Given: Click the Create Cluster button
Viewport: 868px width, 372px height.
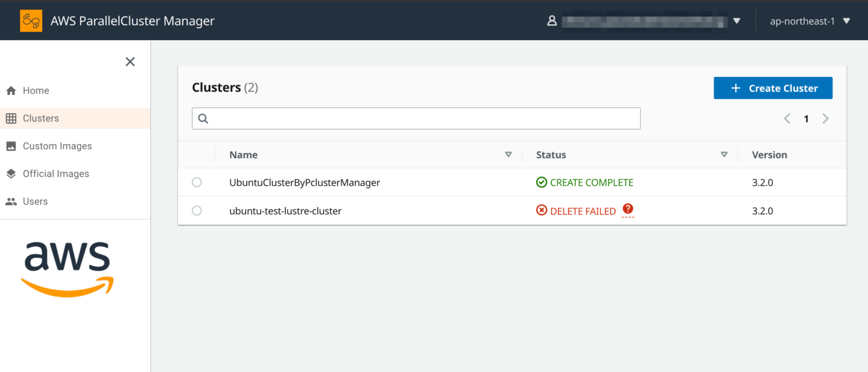Looking at the screenshot, I should pos(773,88).
